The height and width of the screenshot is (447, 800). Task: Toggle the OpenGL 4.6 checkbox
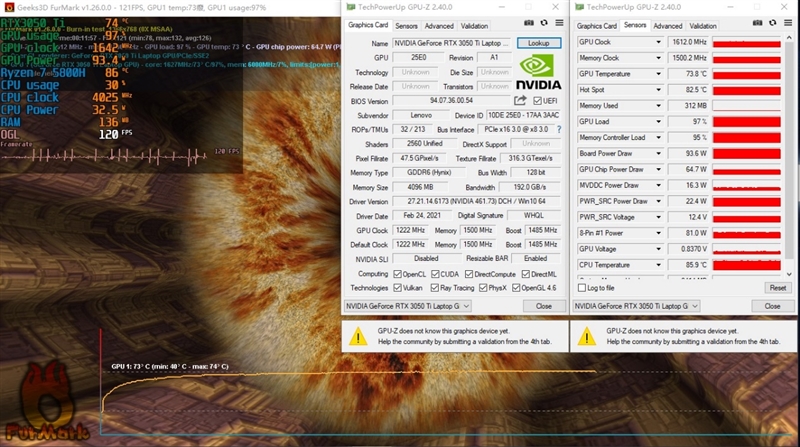coord(516,288)
